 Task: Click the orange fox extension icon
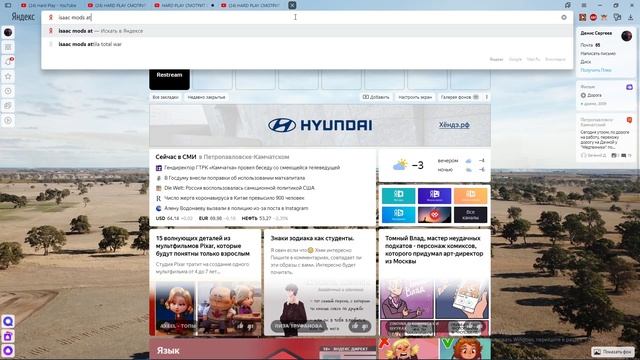click(604, 17)
